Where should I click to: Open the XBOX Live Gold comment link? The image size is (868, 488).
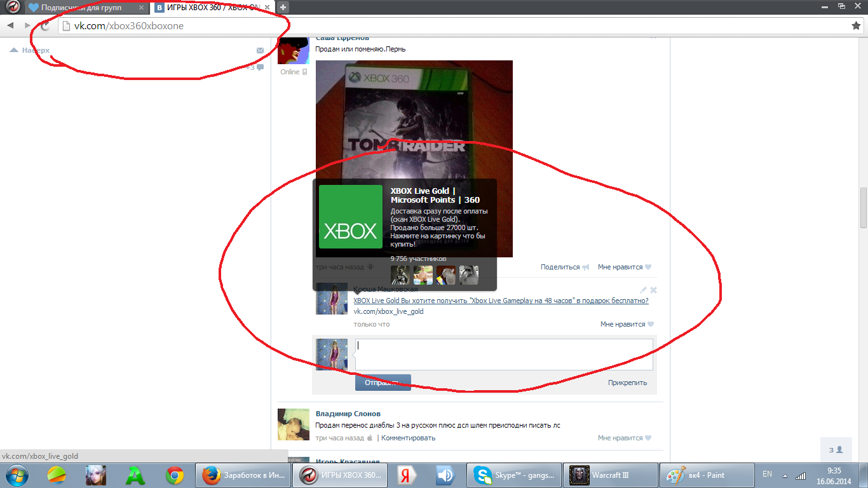tap(501, 301)
